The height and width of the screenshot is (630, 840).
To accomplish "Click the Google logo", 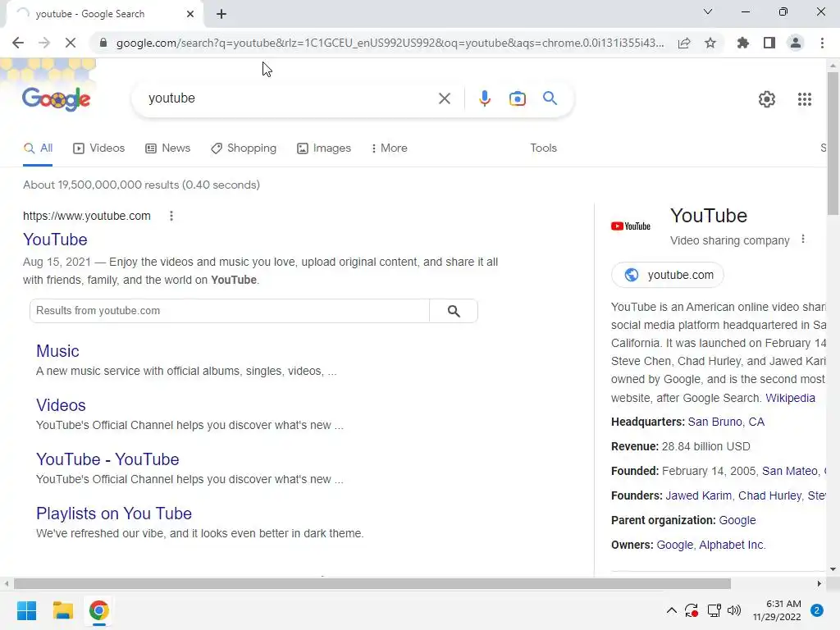I will coord(57,99).
